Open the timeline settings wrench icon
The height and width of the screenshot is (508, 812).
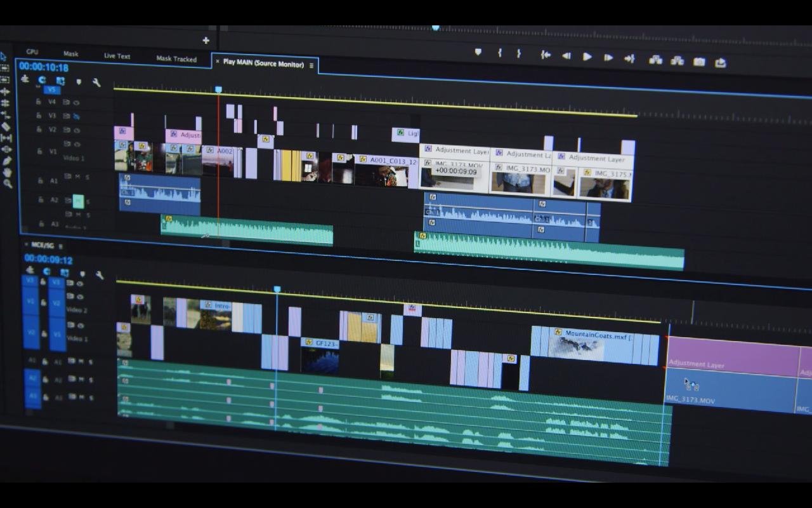[96, 81]
